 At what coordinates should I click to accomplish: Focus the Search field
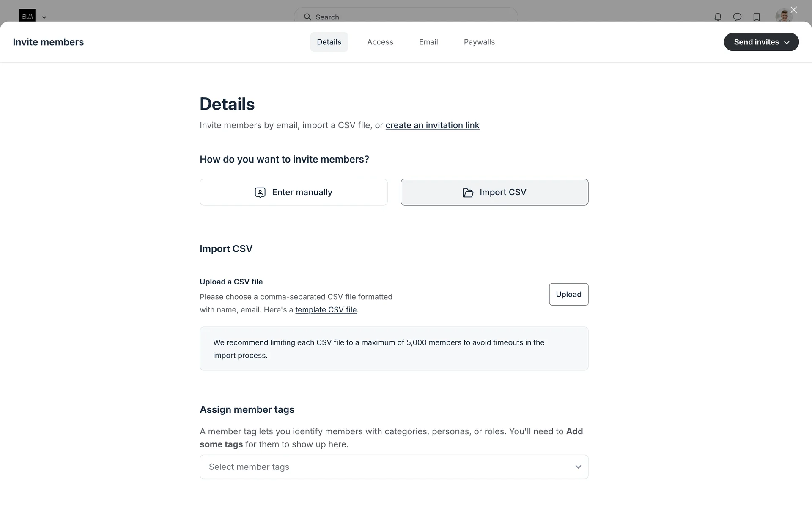(406, 17)
